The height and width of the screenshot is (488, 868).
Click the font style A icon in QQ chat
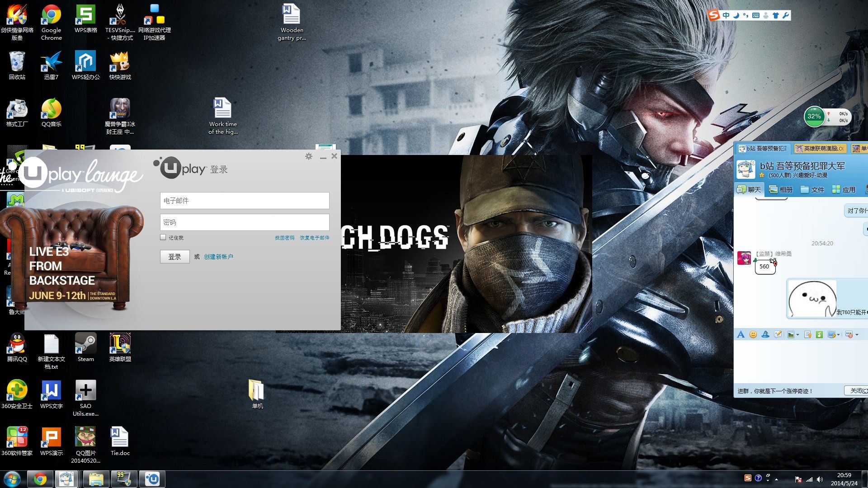(741, 334)
